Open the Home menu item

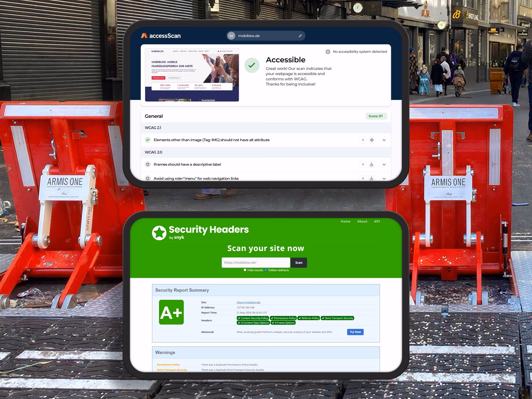(x=345, y=221)
